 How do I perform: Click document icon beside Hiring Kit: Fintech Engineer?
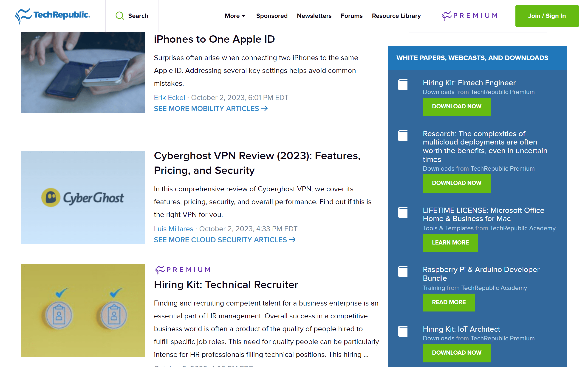pos(403,85)
